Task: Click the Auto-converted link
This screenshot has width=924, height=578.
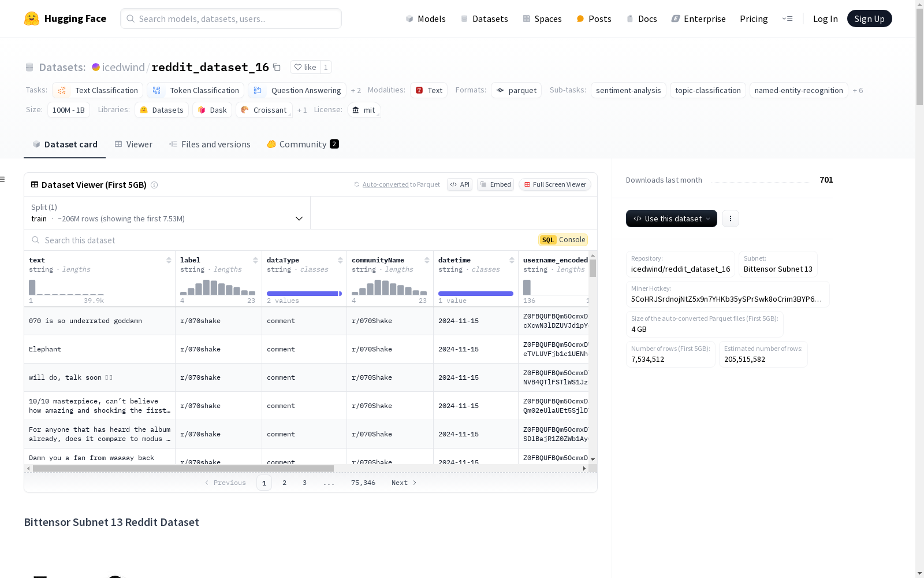Action: 385,184
